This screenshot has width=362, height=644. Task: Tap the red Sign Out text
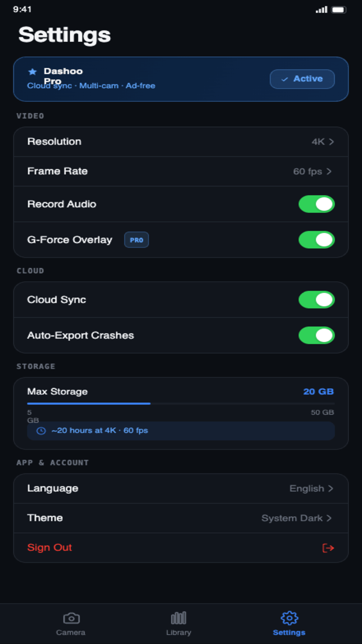click(50, 547)
